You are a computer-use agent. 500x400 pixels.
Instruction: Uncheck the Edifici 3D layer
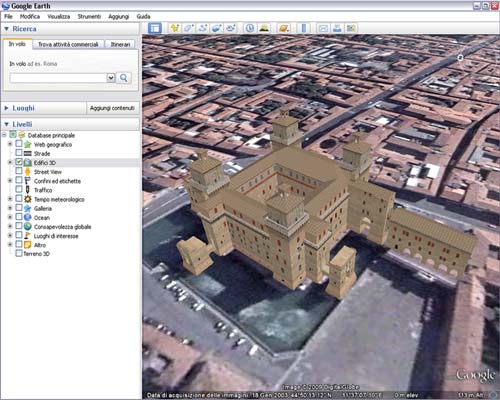point(19,162)
